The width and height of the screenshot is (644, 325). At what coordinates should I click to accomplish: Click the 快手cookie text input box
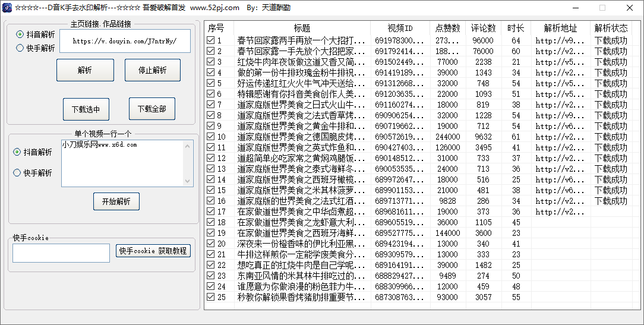pyautogui.click(x=61, y=253)
